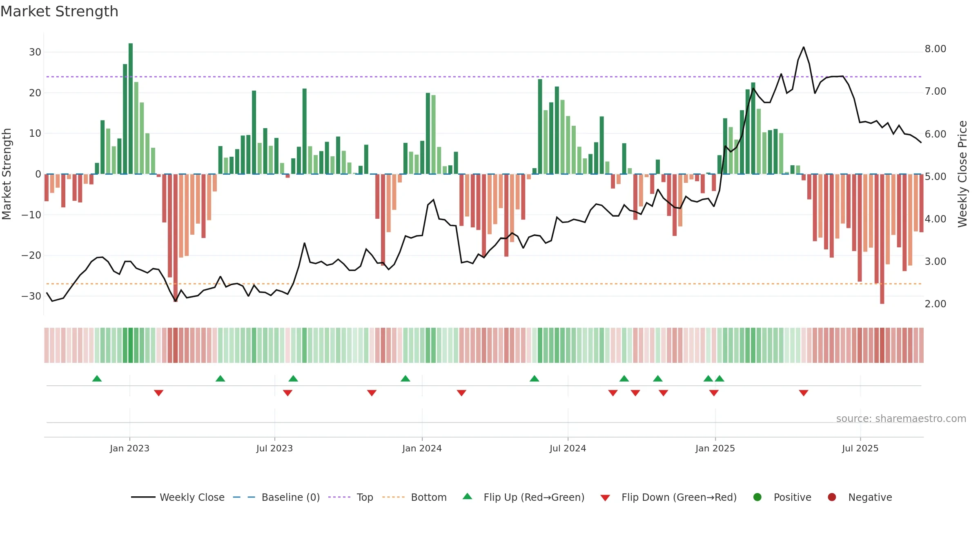Select the green flip-up marker right after Jan 2025

point(719,378)
